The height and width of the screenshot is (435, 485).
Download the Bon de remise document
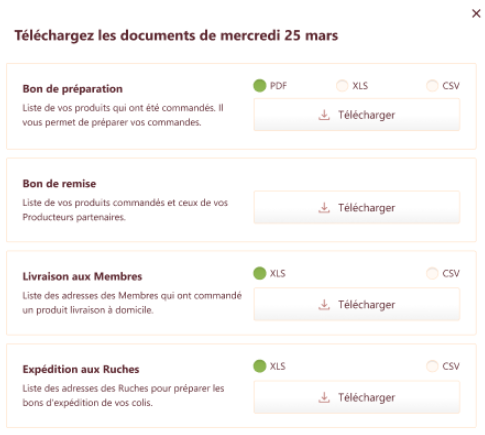(x=357, y=208)
